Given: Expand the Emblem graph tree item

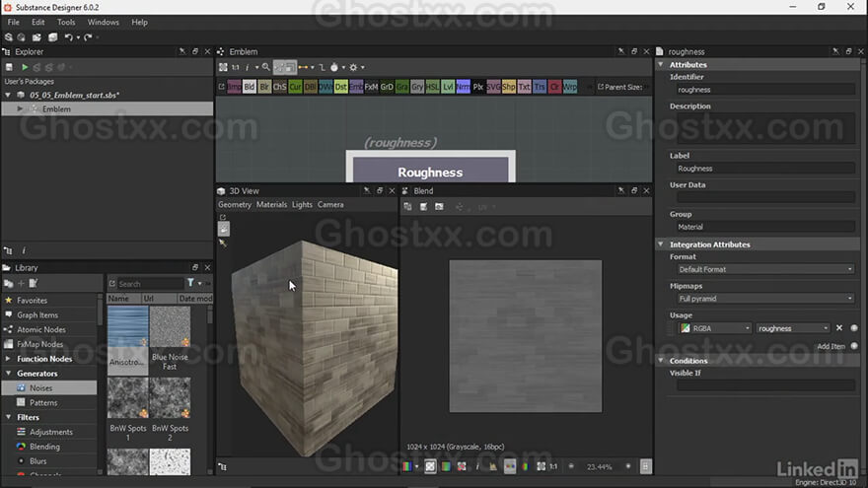Looking at the screenshot, I should point(21,109).
